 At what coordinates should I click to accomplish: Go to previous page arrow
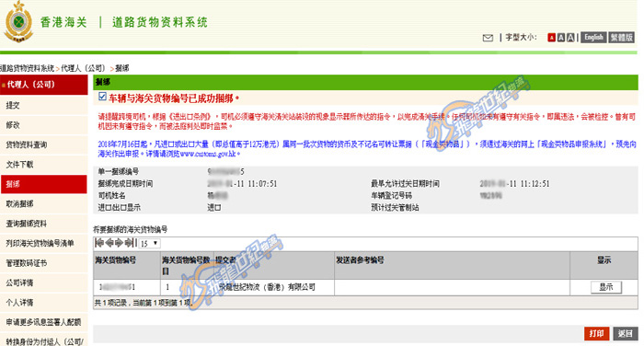tap(109, 243)
